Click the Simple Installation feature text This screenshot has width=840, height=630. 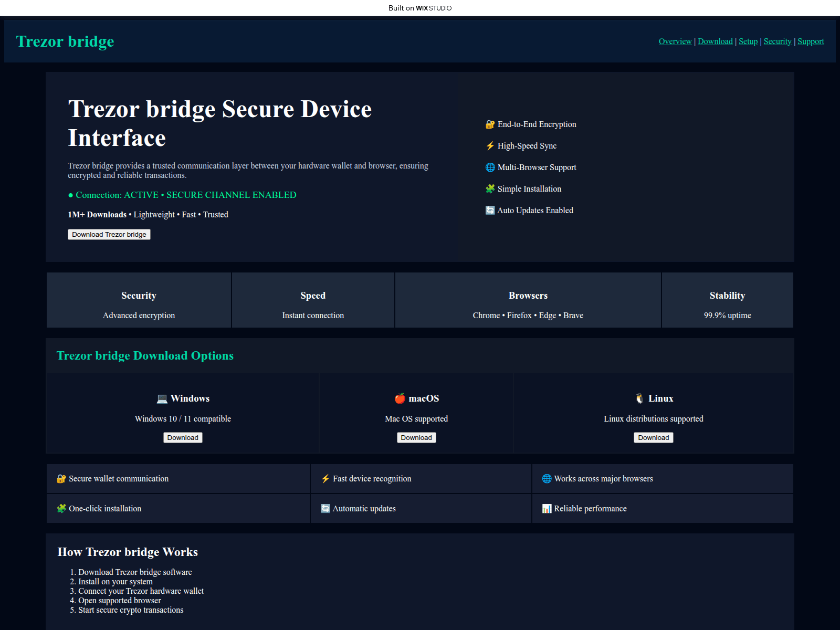529,189
